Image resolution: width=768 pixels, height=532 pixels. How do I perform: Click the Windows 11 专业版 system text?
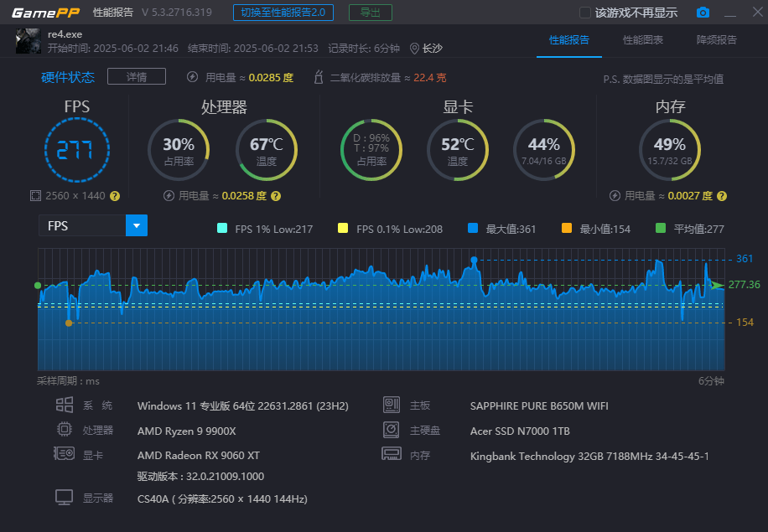(x=243, y=406)
